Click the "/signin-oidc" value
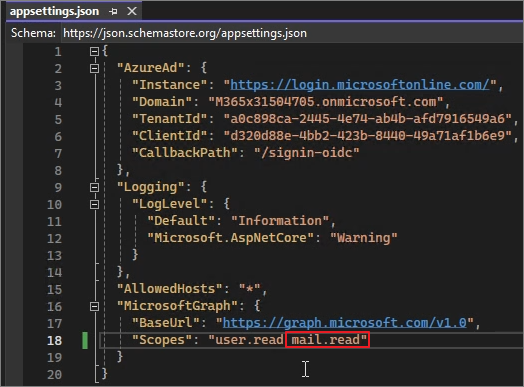This screenshot has width=524, height=387. click(x=307, y=153)
